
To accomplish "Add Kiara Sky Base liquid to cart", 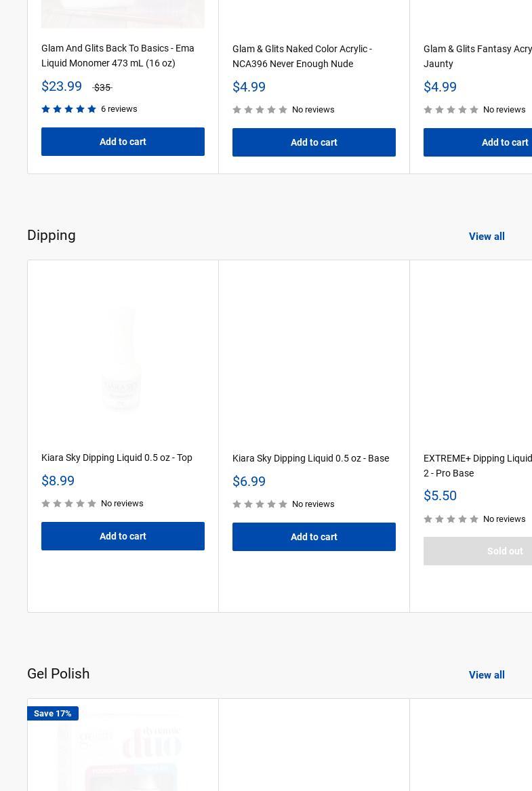I will pyautogui.click(x=314, y=537).
